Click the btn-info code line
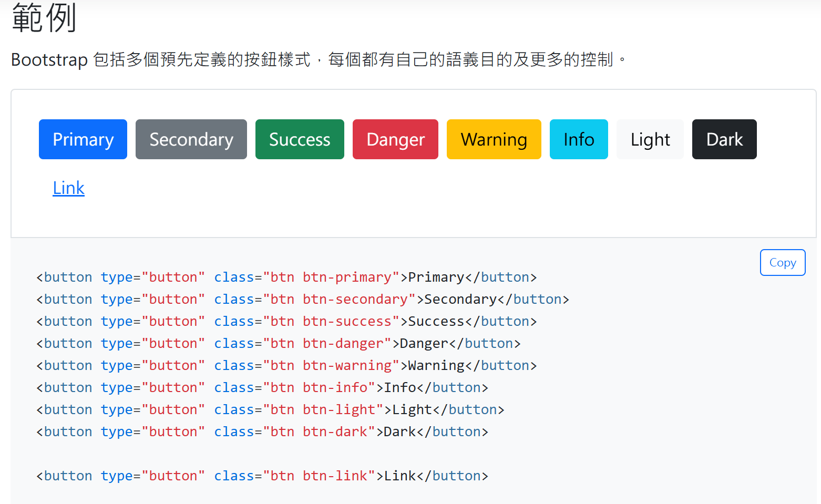The image size is (821, 504). 262,387
